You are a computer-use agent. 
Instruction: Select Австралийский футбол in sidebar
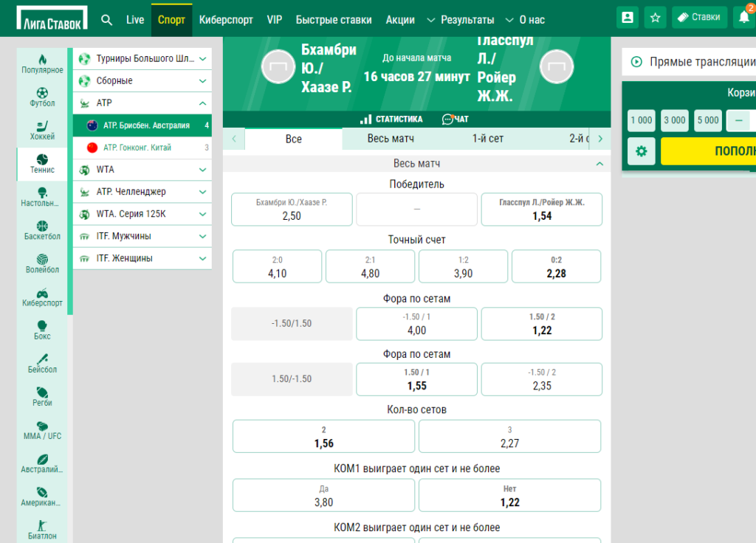coord(42,463)
